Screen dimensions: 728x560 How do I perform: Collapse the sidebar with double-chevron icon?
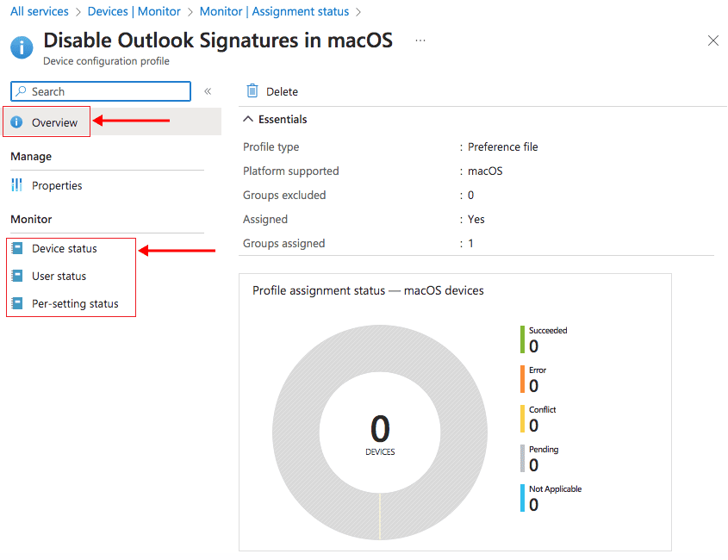point(208,91)
